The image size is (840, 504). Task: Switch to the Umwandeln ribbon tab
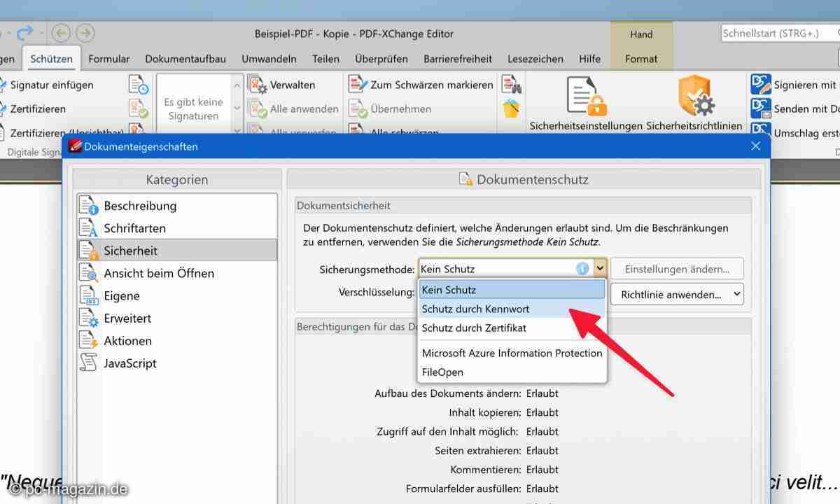pos(269,59)
